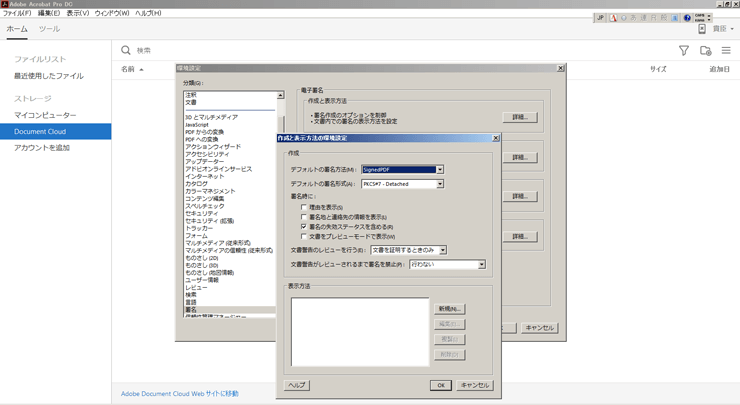740x405 pixels.
Task: Open the PKCS#7 - Detached format dropdown
Action: (439, 184)
